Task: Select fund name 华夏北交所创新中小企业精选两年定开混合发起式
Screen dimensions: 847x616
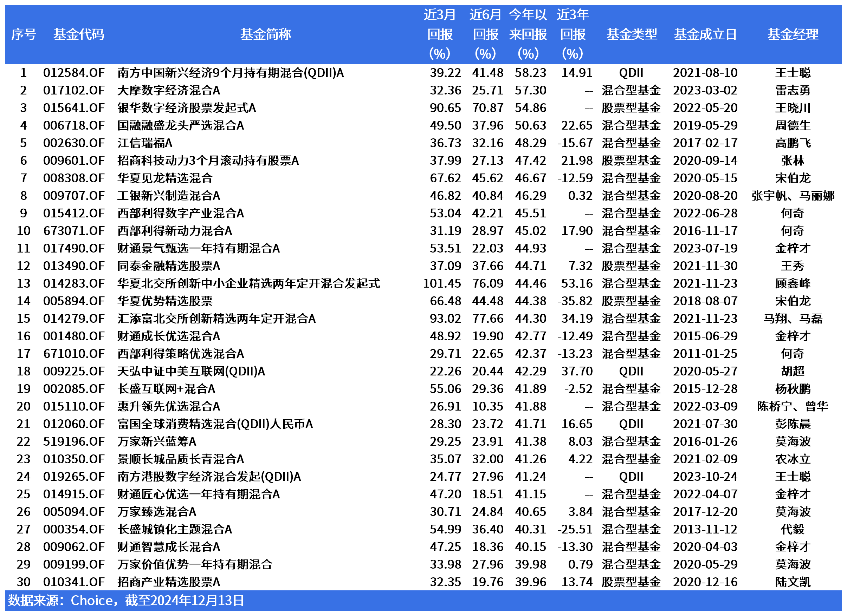Action: [248, 283]
